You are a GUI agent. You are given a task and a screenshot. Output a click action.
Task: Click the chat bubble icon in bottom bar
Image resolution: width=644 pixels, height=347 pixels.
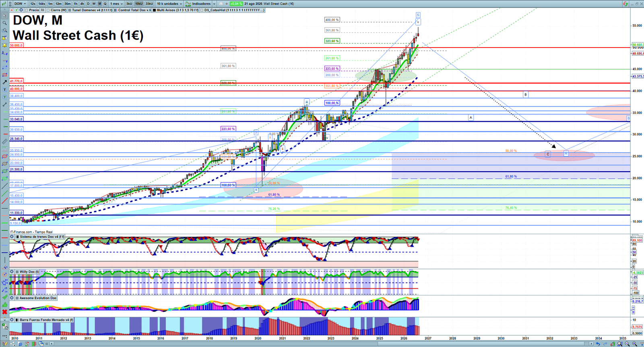(x=20, y=344)
